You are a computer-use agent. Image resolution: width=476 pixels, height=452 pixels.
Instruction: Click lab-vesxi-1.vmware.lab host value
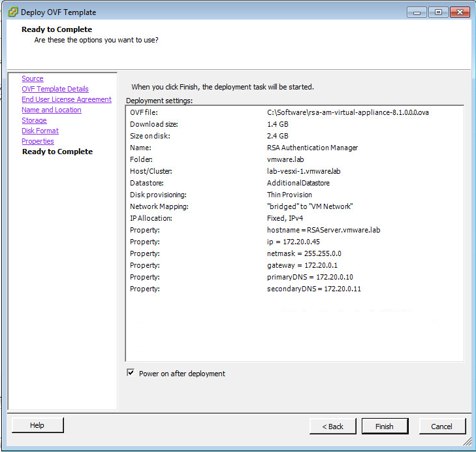[x=304, y=171]
